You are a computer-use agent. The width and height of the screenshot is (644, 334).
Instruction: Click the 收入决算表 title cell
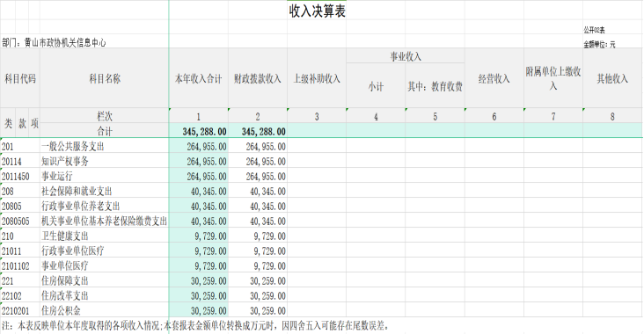(x=317, y=11)
